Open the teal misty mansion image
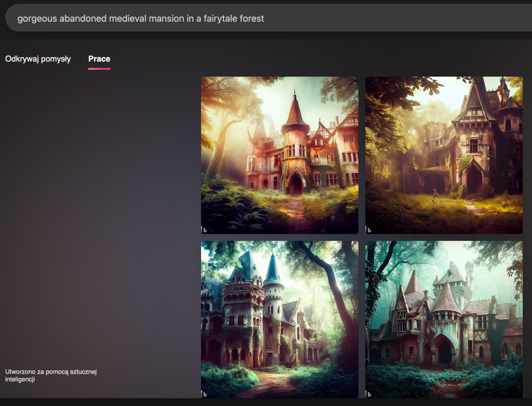 coord(444,319)
